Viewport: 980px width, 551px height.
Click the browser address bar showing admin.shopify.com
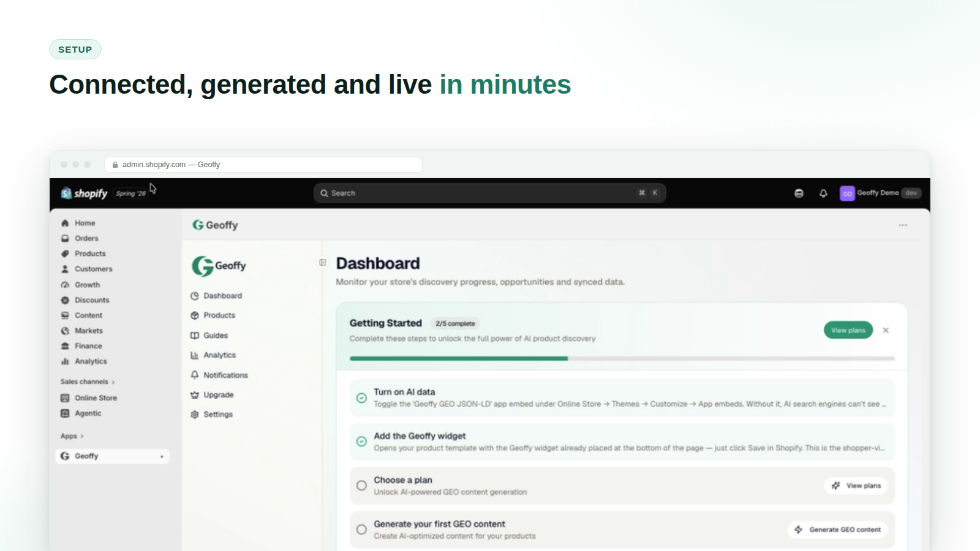pos(263,165)
